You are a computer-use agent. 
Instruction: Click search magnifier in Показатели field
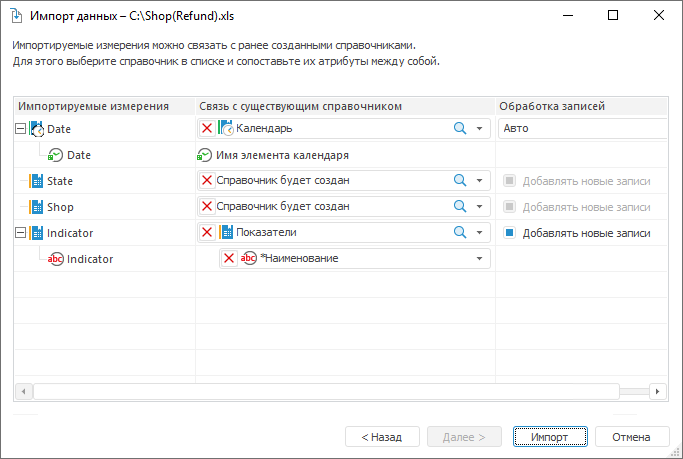460,232
